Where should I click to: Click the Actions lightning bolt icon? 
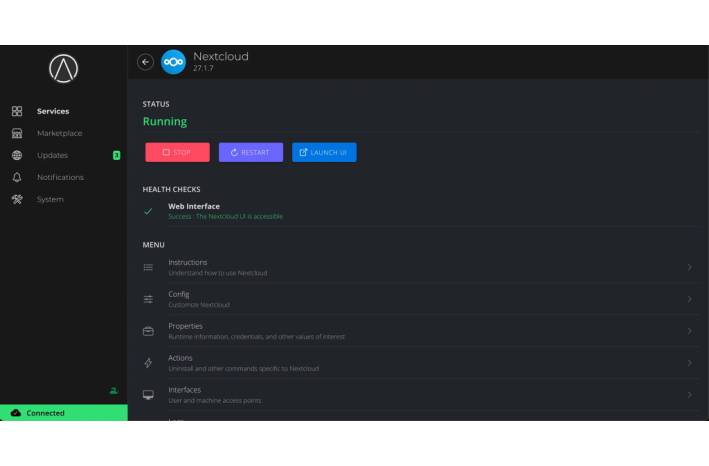pyautogui.click(x=148, y=363)
